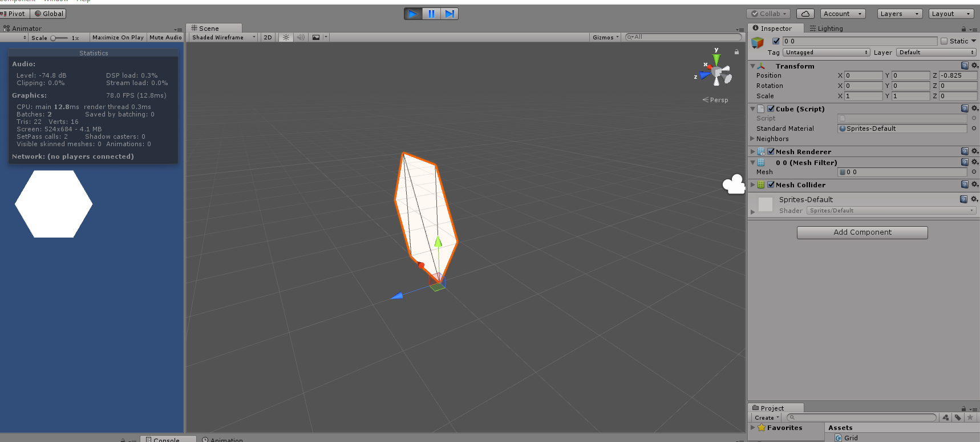Open Transform help icon

[x=965, y=66]
